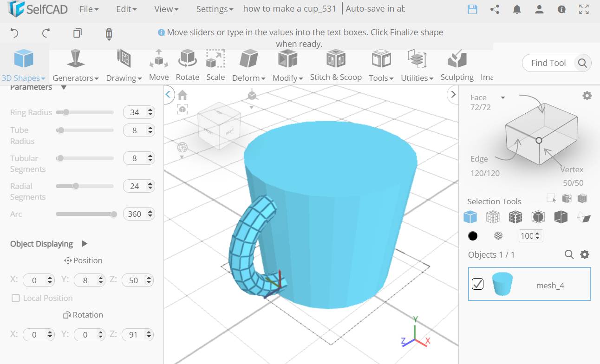
Task: Select the Sculpting tool
Action: (457, 65)
